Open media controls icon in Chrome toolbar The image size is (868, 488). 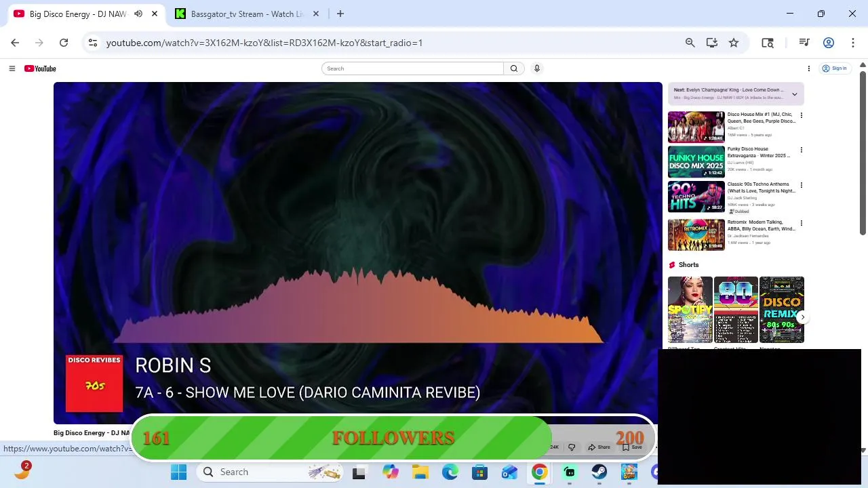tap(804, 43)
